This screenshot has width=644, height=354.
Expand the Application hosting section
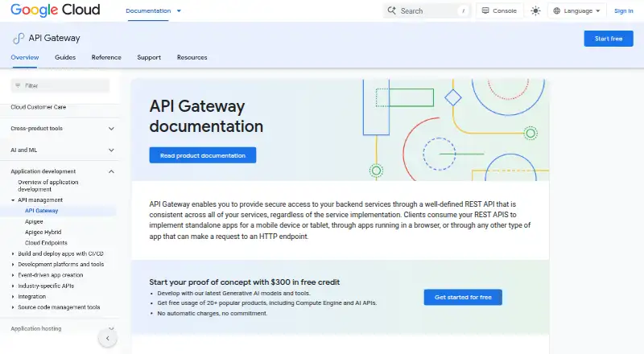click(x=111, y=328)
